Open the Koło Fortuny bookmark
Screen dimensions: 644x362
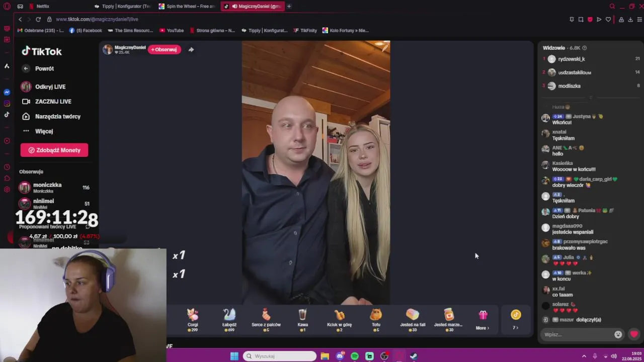point(346,30)
